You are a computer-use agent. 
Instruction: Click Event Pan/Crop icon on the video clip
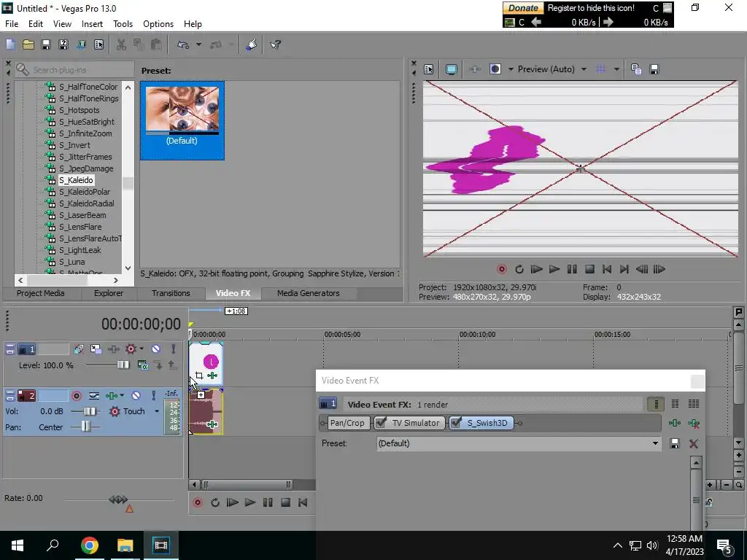[x=199, y=376]
